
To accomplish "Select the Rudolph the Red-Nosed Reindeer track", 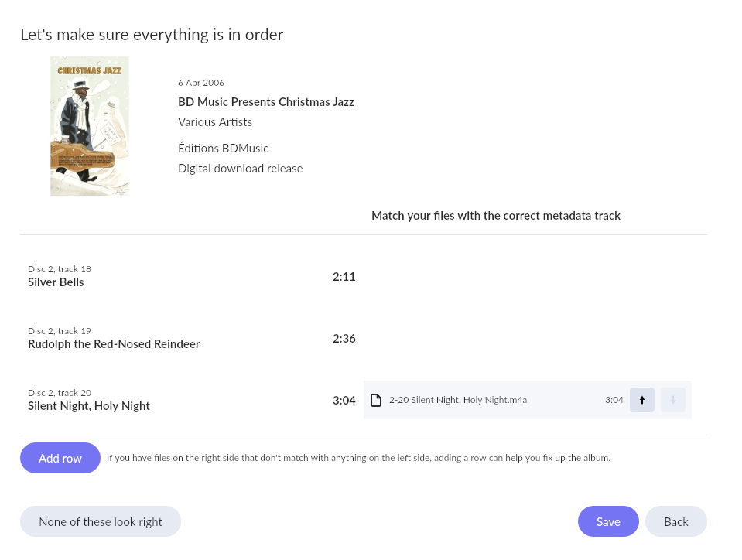I will click(x=114, y=344).
